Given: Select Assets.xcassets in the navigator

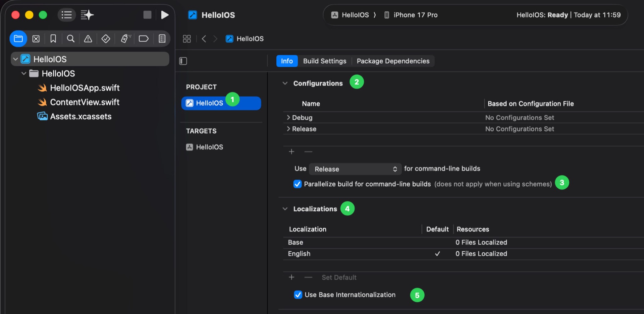Looking at the screenshot, I should pyautogui.click(x=80, y=116).
